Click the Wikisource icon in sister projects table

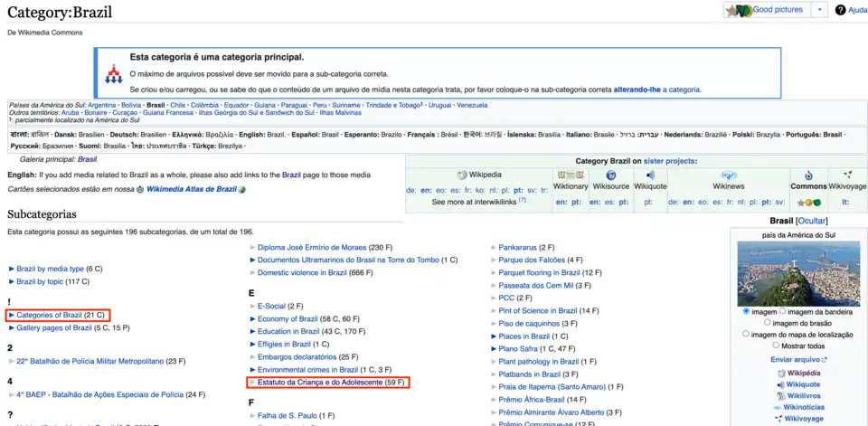click(611, 175)
